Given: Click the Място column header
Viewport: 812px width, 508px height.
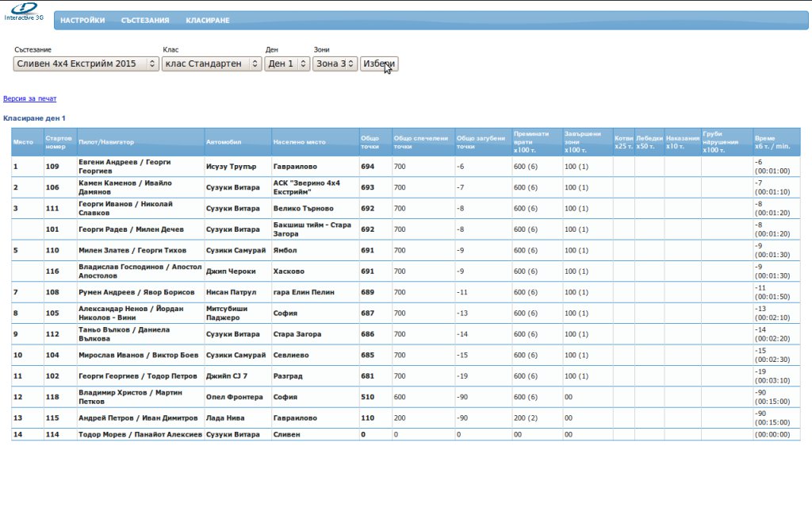Looking at the screenshot, I should 23,142.
